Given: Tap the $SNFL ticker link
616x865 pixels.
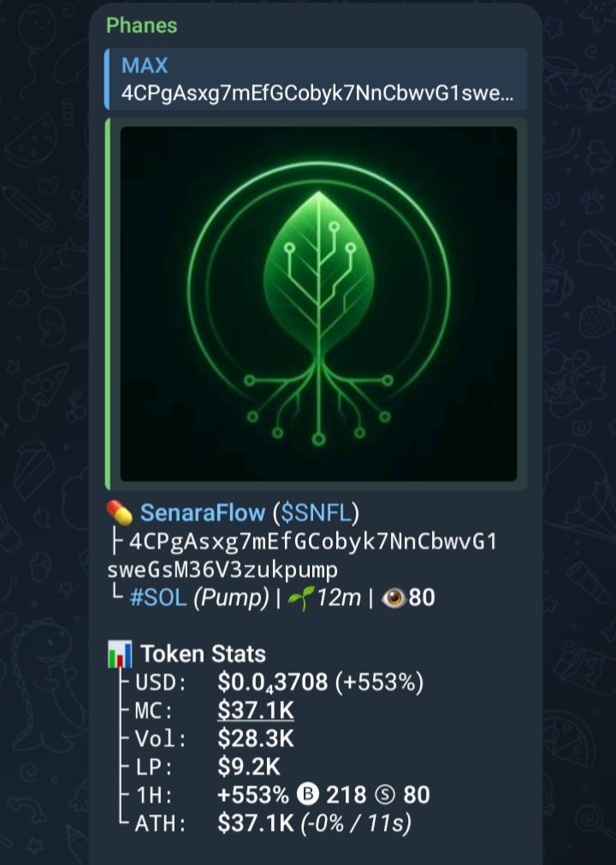Looking at the screenshot, I should pos(316,513).
